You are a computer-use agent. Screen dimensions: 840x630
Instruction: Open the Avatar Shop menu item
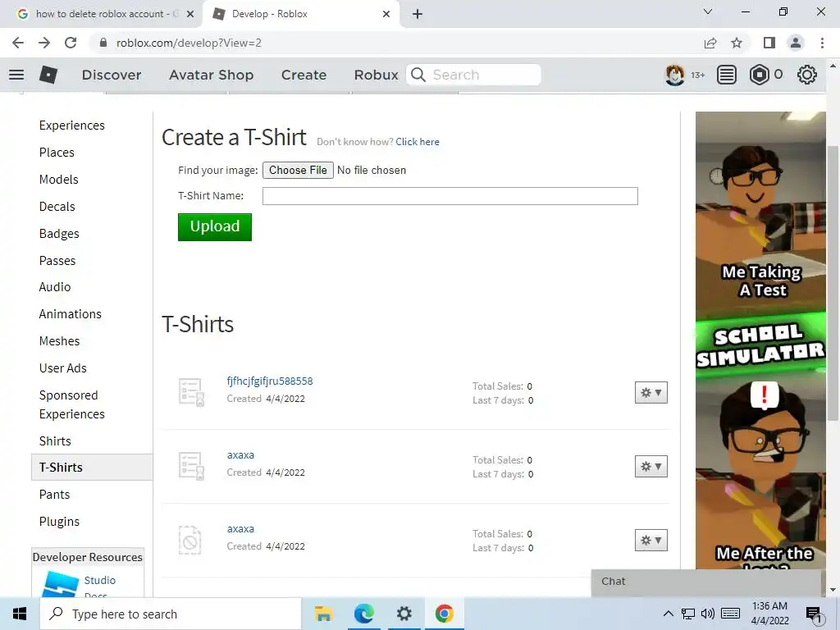[211, 75]
